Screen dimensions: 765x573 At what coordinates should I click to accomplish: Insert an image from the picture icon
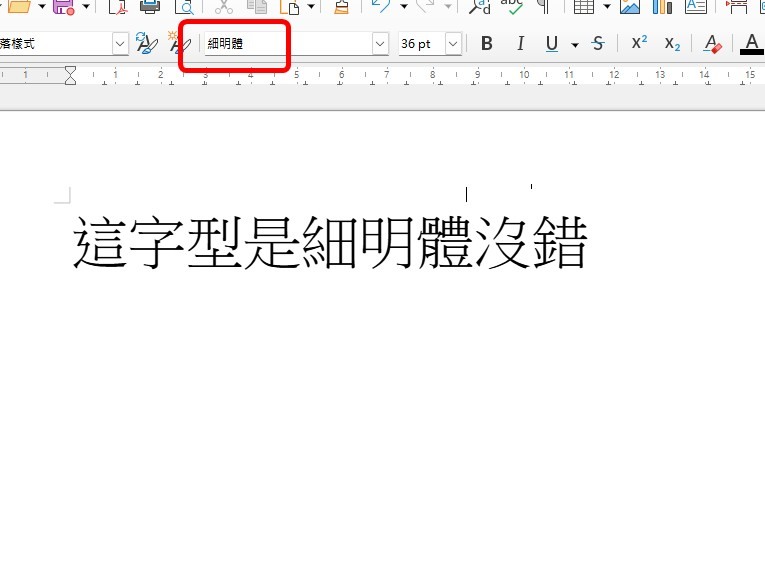click(630, 6)
